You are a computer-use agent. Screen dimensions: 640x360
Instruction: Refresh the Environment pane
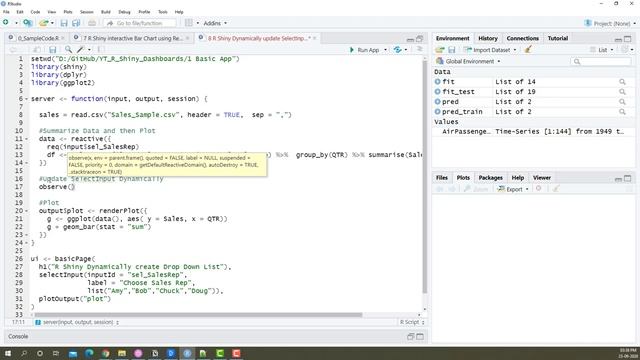click(x=624, y=49)
